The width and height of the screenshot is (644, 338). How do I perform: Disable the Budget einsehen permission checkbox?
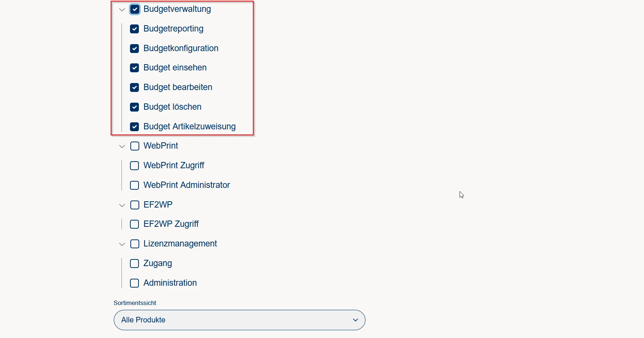[x=134, y=68]
